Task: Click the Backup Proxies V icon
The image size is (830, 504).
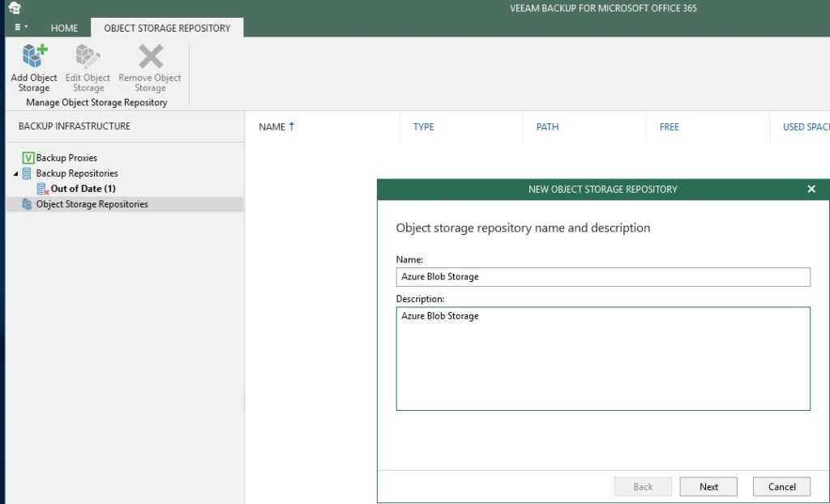Action: pos(28,158)
